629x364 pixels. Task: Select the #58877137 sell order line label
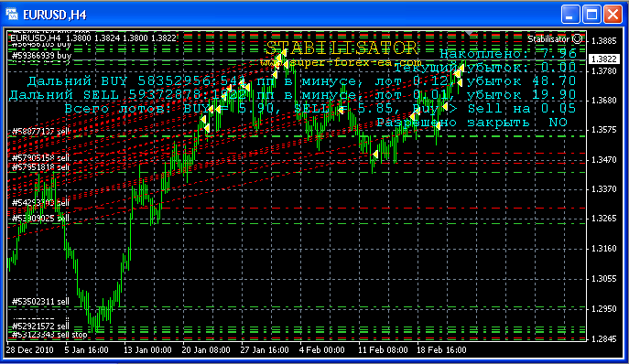tap(40, 132)
